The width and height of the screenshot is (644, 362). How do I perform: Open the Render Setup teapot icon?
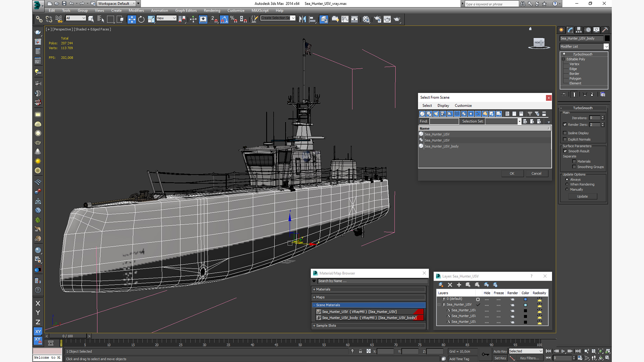coord(377,19)
